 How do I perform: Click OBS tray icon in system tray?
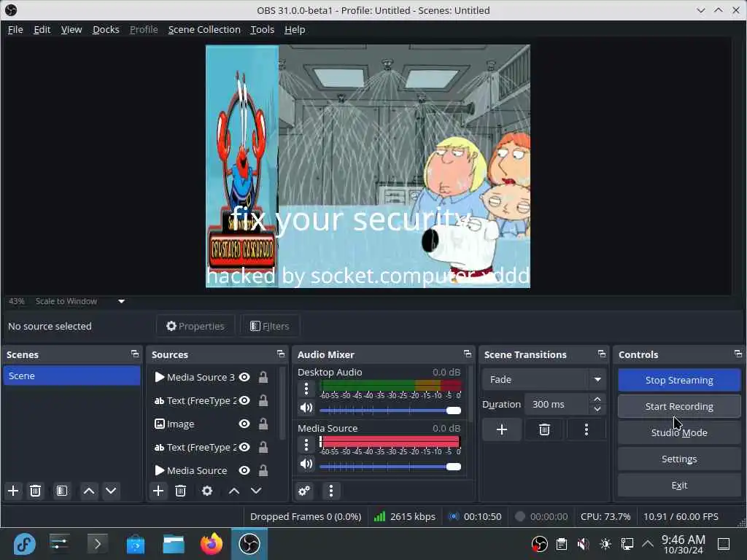tap(539, 544)
